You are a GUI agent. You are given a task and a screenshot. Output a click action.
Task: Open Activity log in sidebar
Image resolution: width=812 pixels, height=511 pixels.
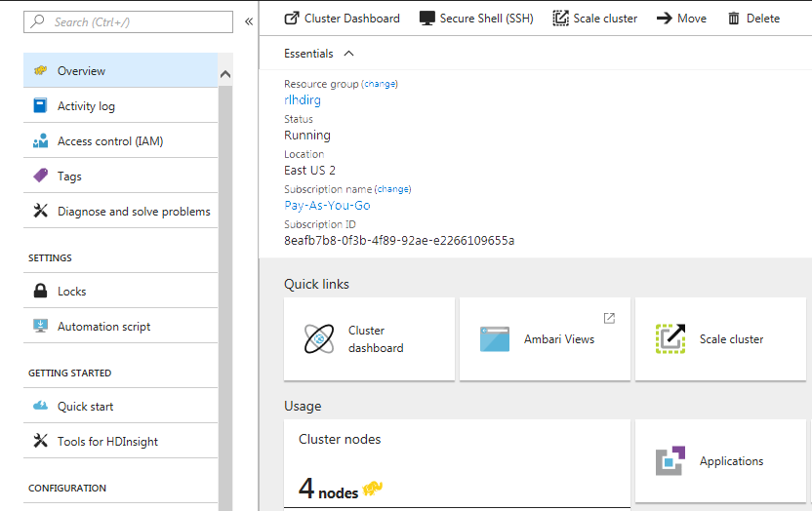(x=121, y=105)
